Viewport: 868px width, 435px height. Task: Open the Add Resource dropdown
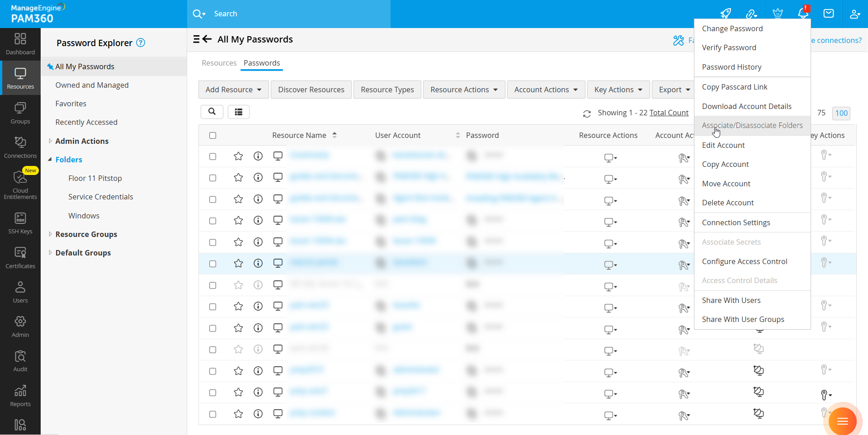[x=233, y=90]
